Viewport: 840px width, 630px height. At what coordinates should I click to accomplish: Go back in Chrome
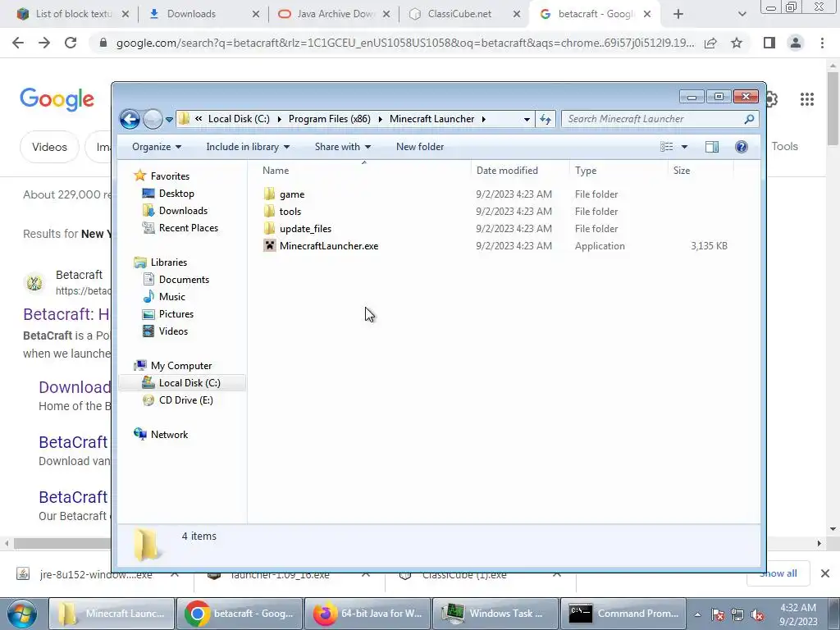[18, 43]
